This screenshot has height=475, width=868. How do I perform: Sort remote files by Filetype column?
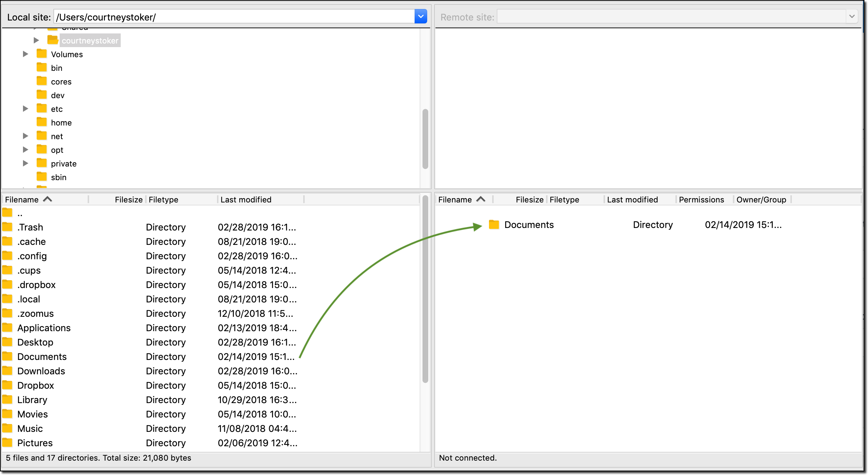pyautogui.click(x=576, y=200)
